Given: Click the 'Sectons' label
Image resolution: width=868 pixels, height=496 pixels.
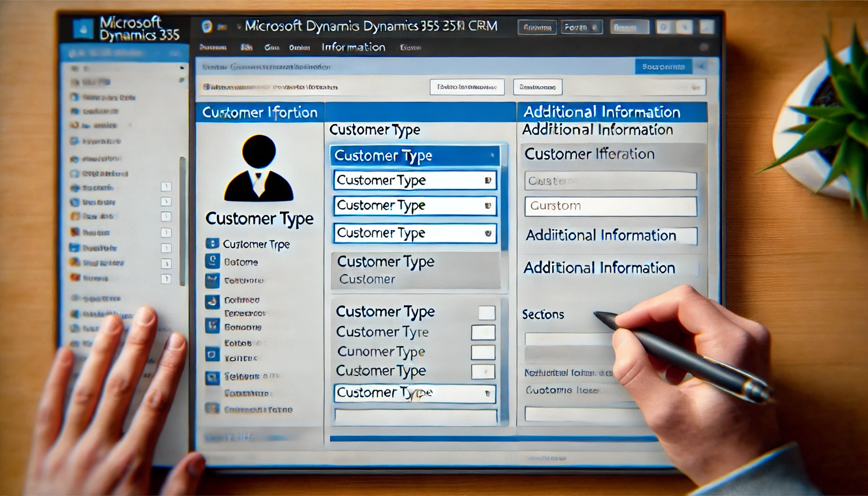Looking at the screenshot, I should pyautogui.click(x=543, y=314).
